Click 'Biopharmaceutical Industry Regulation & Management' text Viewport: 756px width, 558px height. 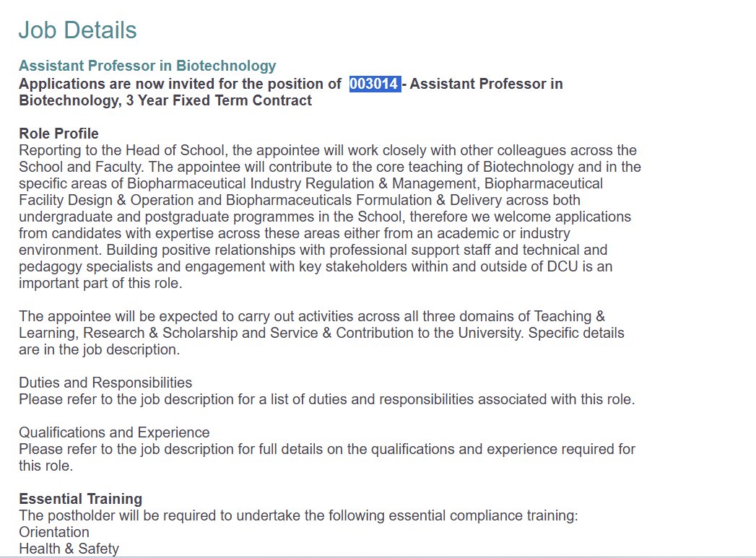pyautogui.click(x=302, y=183)
